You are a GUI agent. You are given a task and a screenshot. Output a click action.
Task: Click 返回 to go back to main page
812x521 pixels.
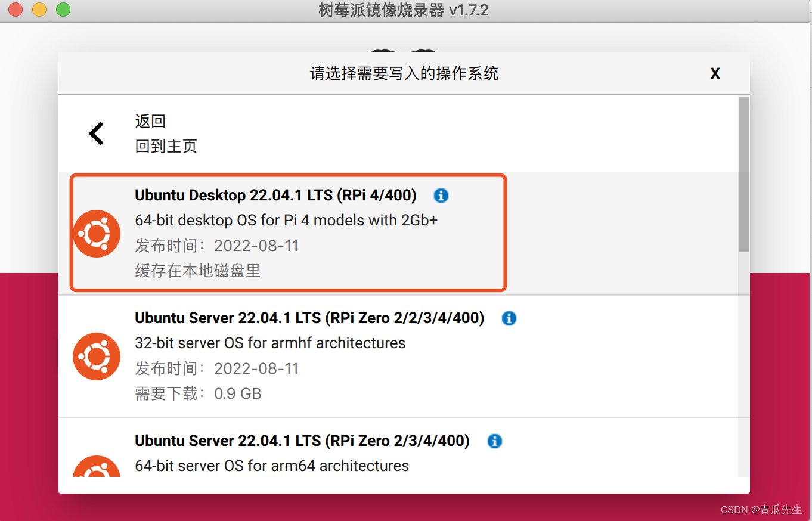pyautogui.click(x=150, y=121)
